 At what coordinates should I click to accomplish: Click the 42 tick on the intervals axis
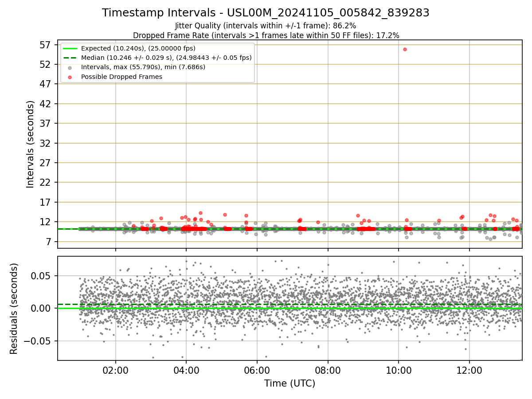(46, 104)
